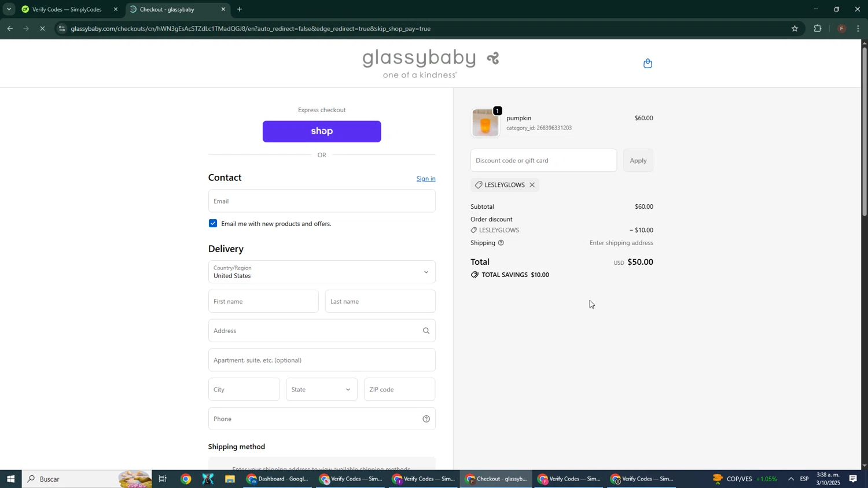Click the COP/VES currency widget
The height and width of the screenshot is (488, 868).
coord(744,479)
